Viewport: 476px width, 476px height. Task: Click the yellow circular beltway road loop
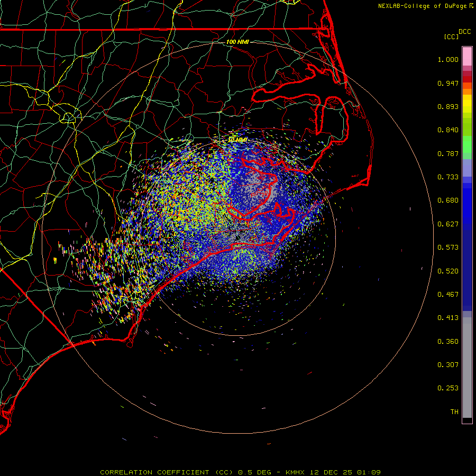click(x=68, y=117)
